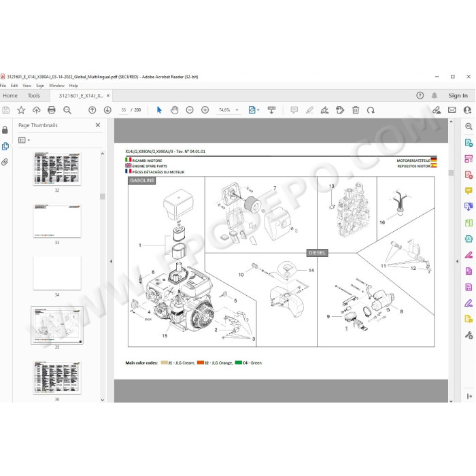
Task: Select page 33 thumbnail
Action: 57,221
